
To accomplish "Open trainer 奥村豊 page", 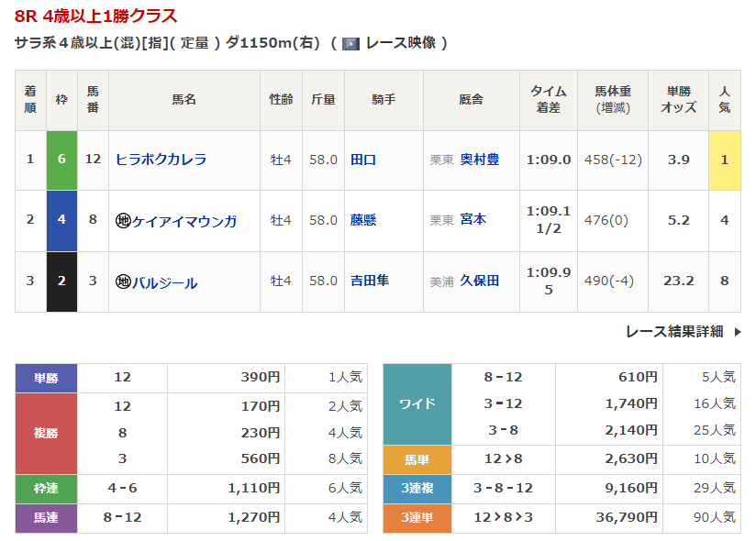I will (x=479, y=160).
